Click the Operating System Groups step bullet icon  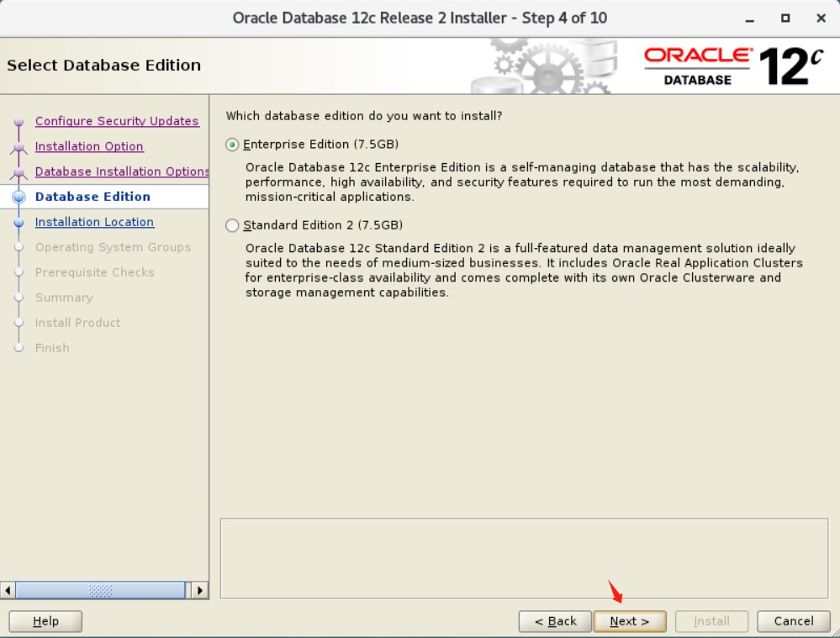point(18,247)
